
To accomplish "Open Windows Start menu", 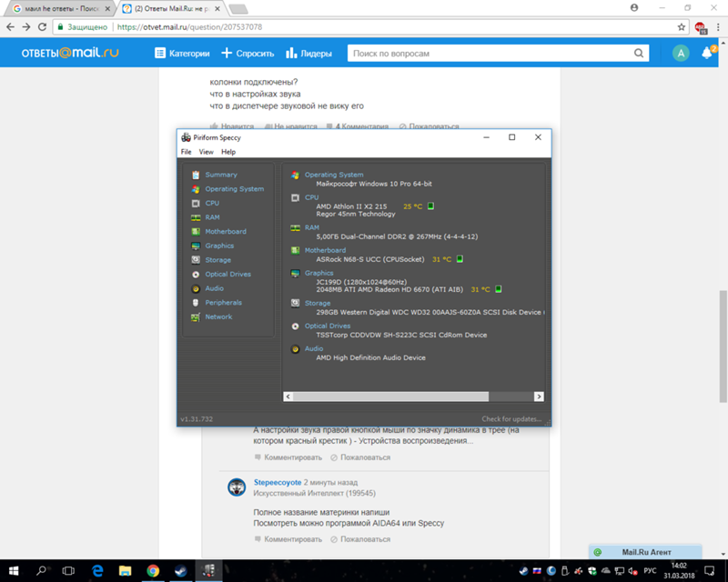I will pyautogui.click(x=14, y=570).
